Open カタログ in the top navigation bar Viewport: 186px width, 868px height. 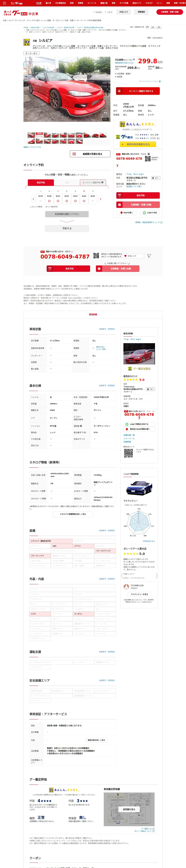coord(149,3)
